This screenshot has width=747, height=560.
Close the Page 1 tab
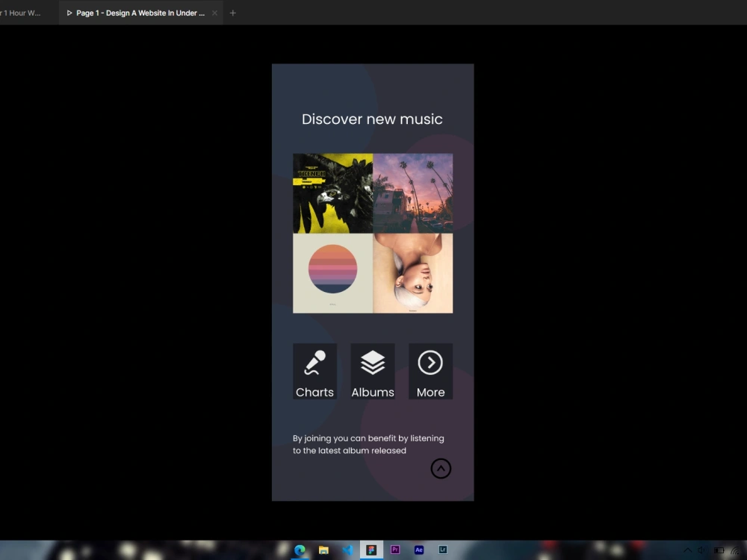[214, 13]
